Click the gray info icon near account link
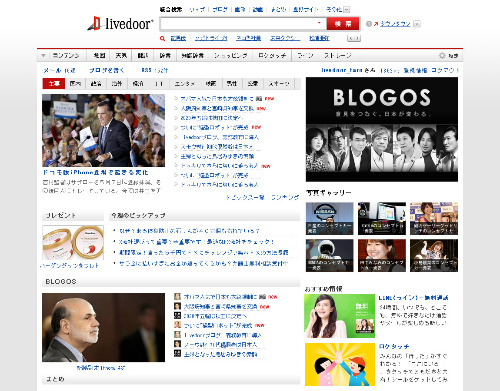 pyautogui.click(x=369, y=24)
